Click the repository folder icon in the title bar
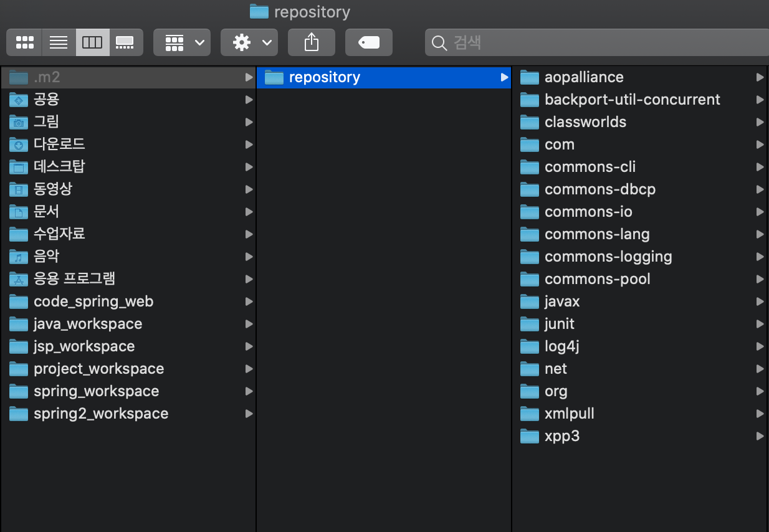This screenshot has height=532, width=769. pyautogui.click(x=259, y=11)
